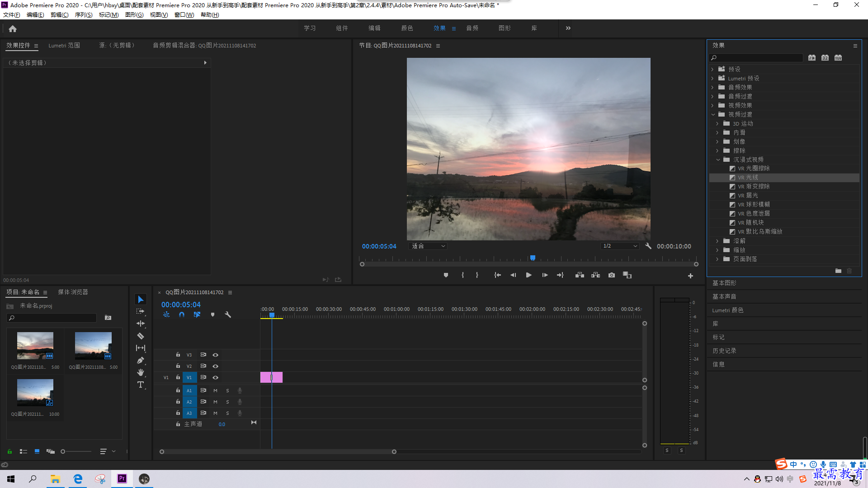
Task: Toggle linked selection in timeline
Action: [197, 314]
